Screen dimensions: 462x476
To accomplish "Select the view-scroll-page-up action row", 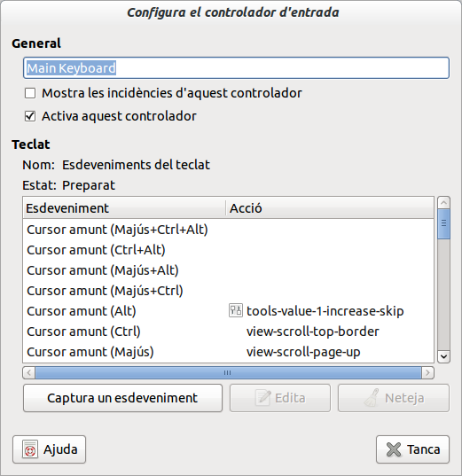I will (228, 352).
